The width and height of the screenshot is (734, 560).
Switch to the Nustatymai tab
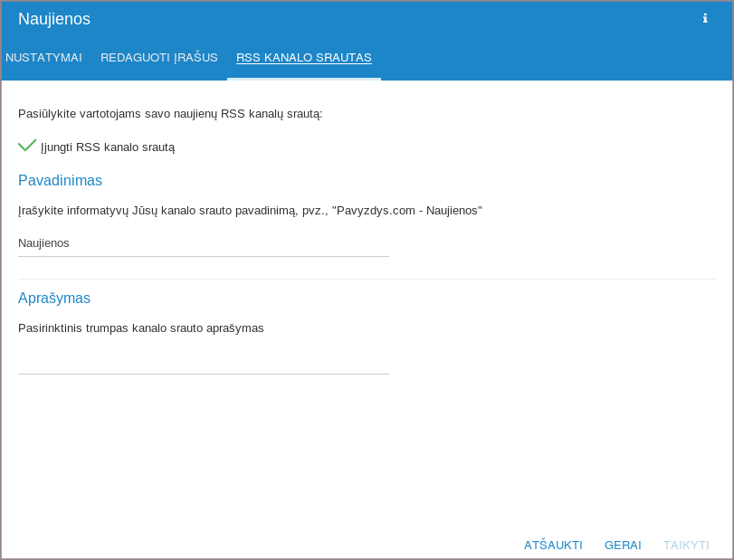(43, 58)
